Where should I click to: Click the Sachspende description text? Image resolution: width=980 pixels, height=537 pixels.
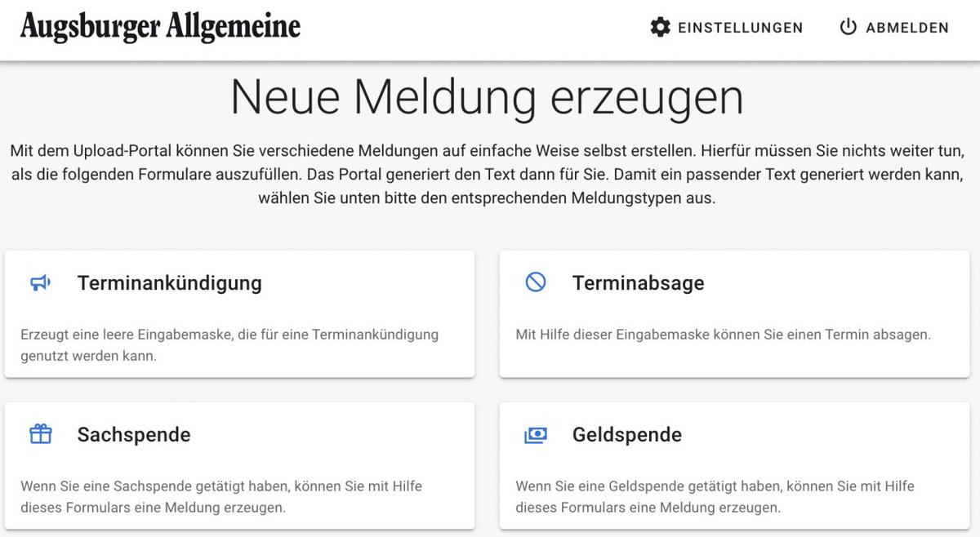220,497
